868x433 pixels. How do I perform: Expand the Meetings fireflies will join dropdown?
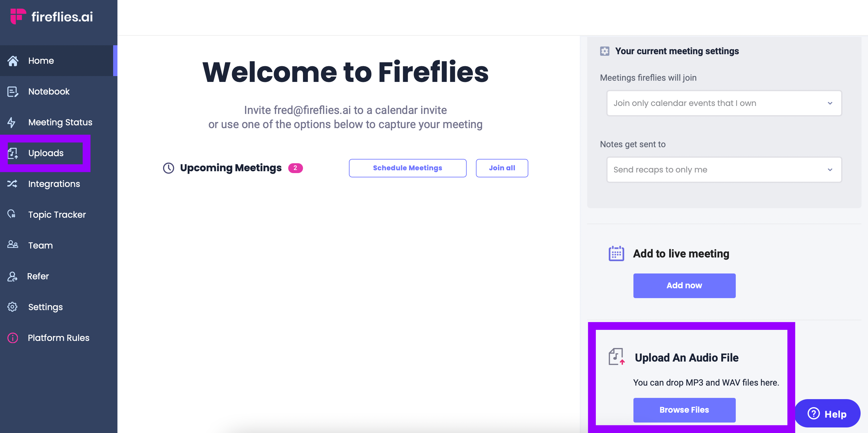click(723, 103)
